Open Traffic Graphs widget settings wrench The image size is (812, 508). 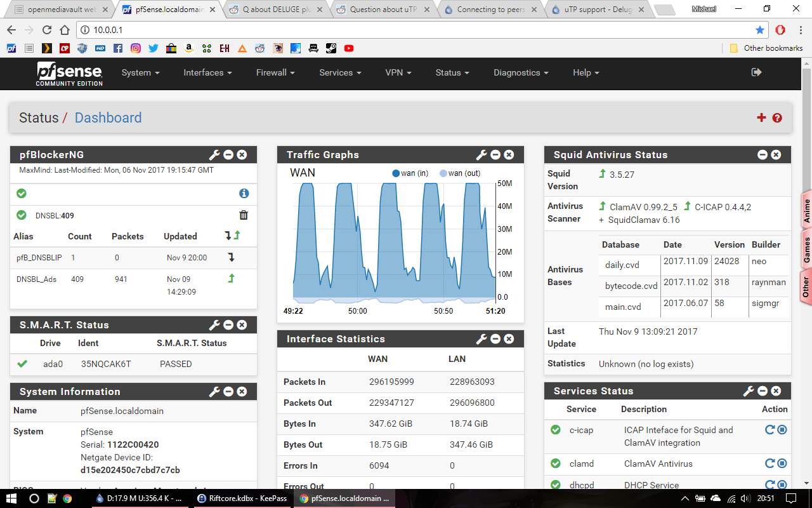point(481,155)
